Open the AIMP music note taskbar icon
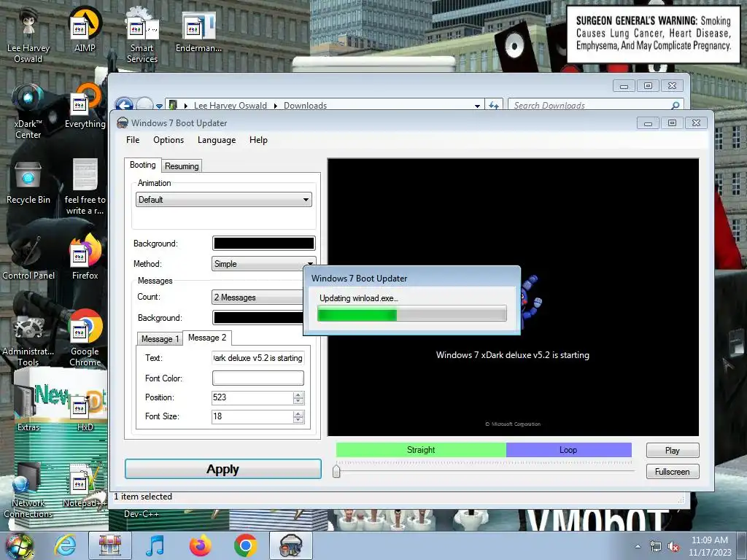Viewport: 747px width, 560px height. [x=155, y=545]
